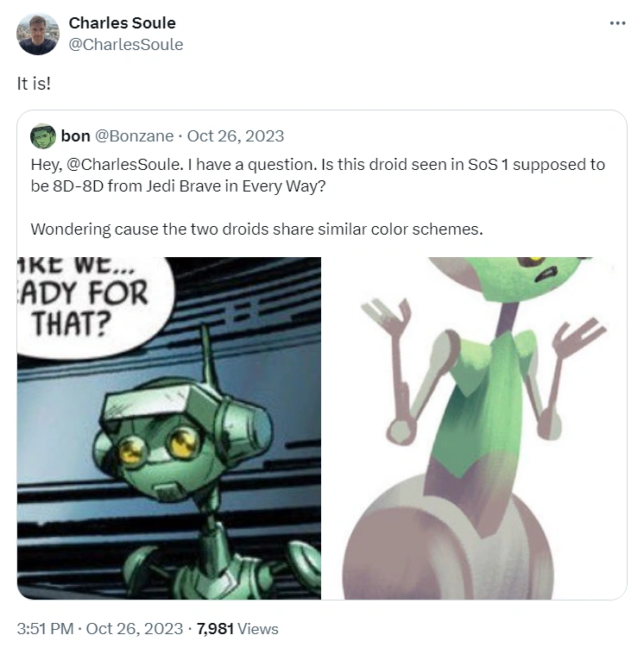Open the quoted tweet's Oct 26, 2023 date
Image resolution: width=644 pixels, height=654 pixels.
236,136
